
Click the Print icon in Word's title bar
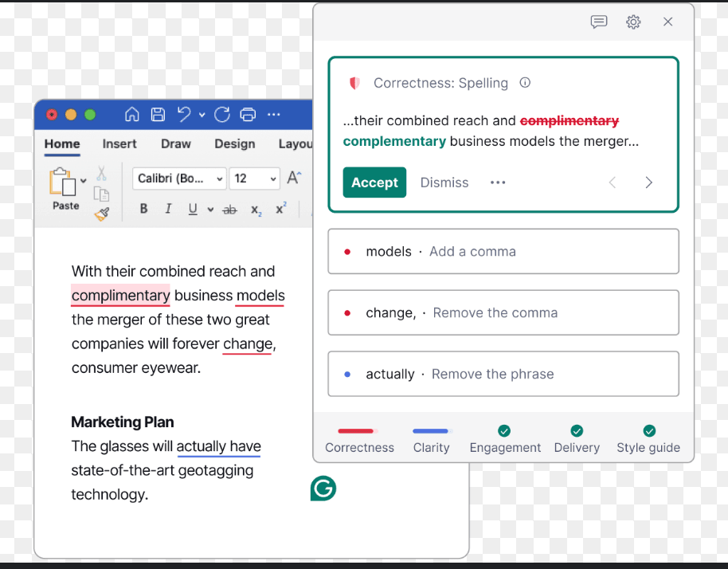click(x=248, y=115)
